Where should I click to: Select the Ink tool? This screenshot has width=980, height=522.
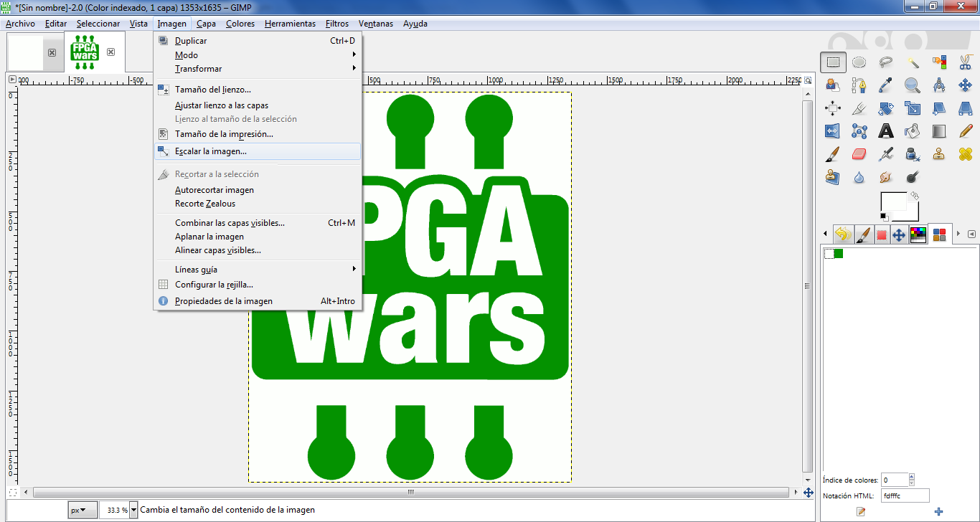(913, 154)
